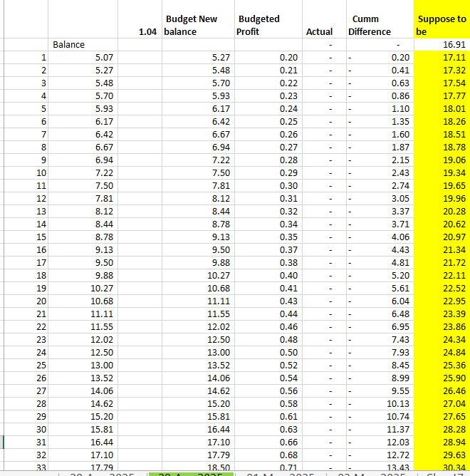Select Cumm Difference 12.72 in row 32
The width and height of the screenshot is (470, 476).
click(x=380, y=455)
